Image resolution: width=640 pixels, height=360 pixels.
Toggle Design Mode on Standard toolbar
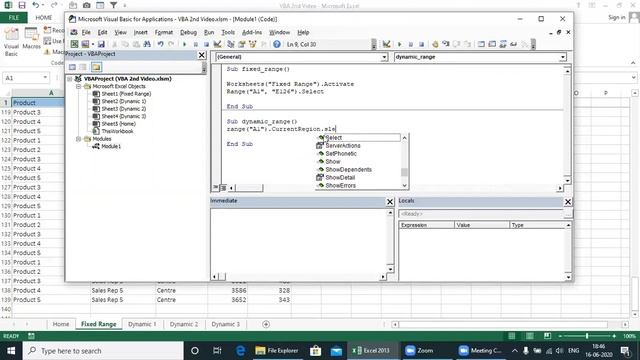click(x=217, y=44)
